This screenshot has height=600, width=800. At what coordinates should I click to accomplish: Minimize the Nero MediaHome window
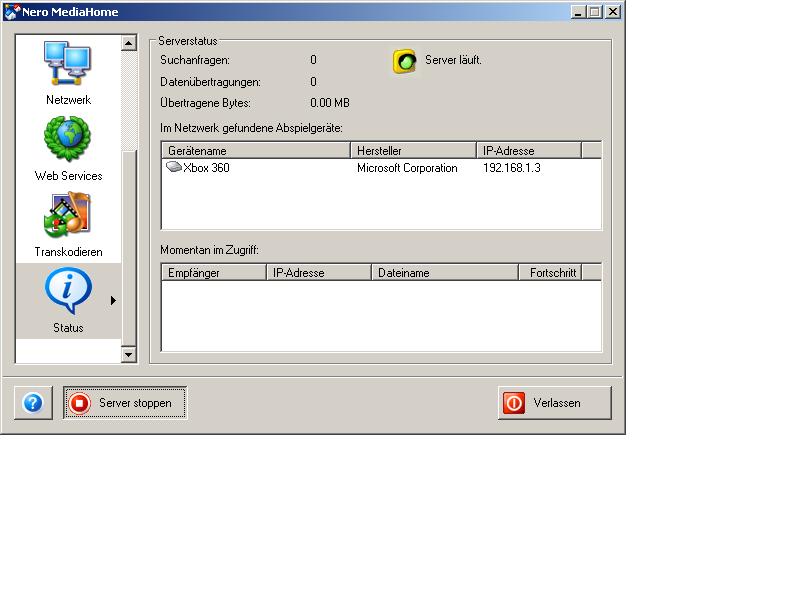point(578,12)
